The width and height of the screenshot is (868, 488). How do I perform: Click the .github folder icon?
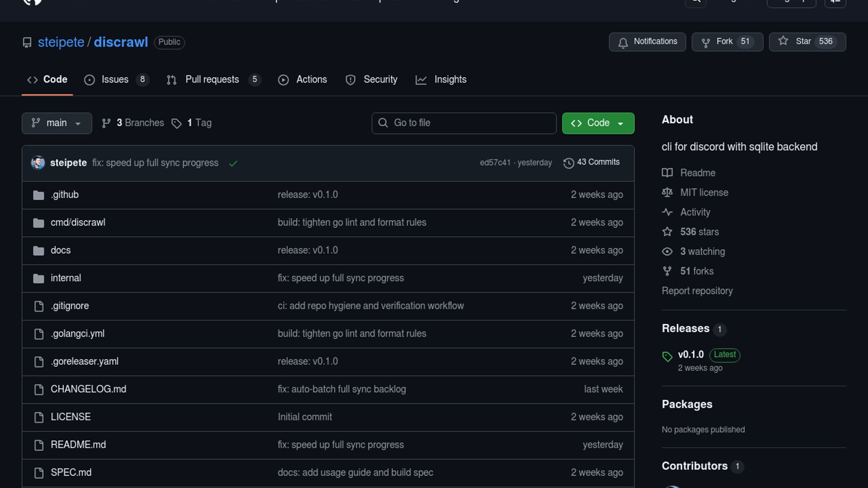(x=38, y=195)
